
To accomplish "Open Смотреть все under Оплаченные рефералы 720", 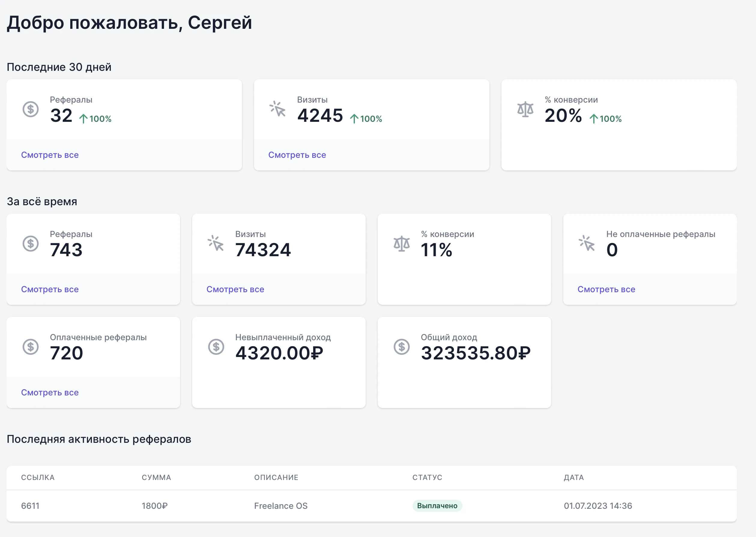I will click(x=50, y=392).
